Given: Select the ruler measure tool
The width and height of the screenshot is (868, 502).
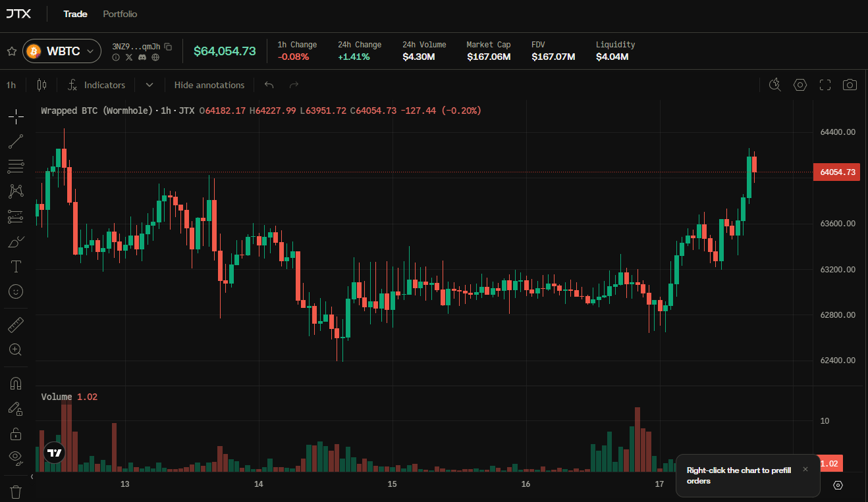Looking at the screenshot, I should point(16,324).
